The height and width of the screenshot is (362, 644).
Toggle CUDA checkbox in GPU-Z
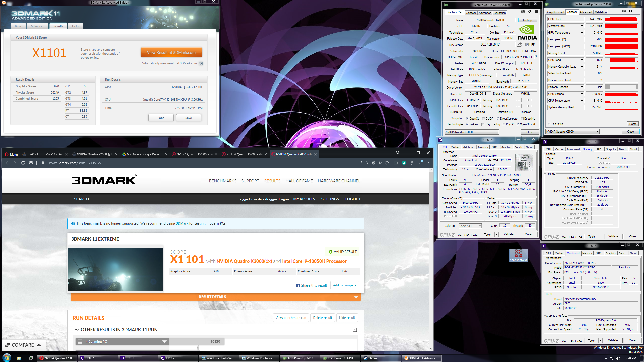[483, 119]
